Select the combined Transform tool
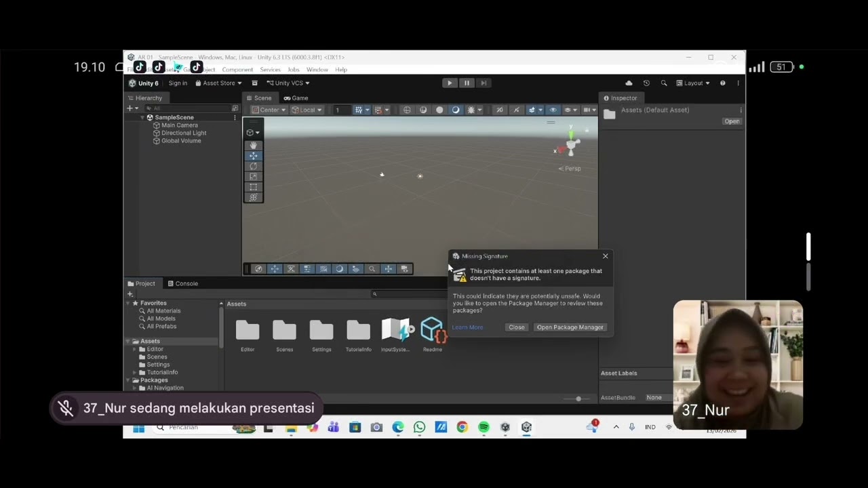This screenshot has width=868, height=488. [x=253, y=197]
